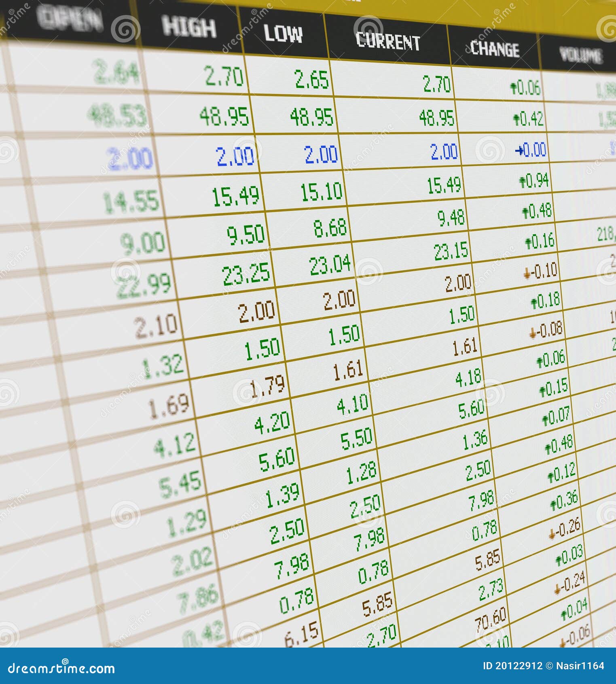Click the 4.12 OPEN cell
616x684 pixels.
pos(175,445)
